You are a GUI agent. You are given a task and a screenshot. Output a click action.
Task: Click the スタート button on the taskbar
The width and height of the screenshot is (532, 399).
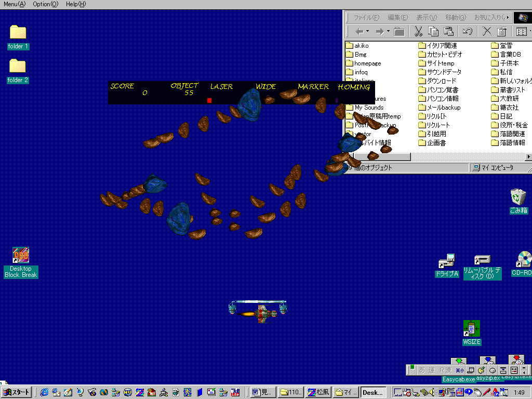tap(16, 392)
